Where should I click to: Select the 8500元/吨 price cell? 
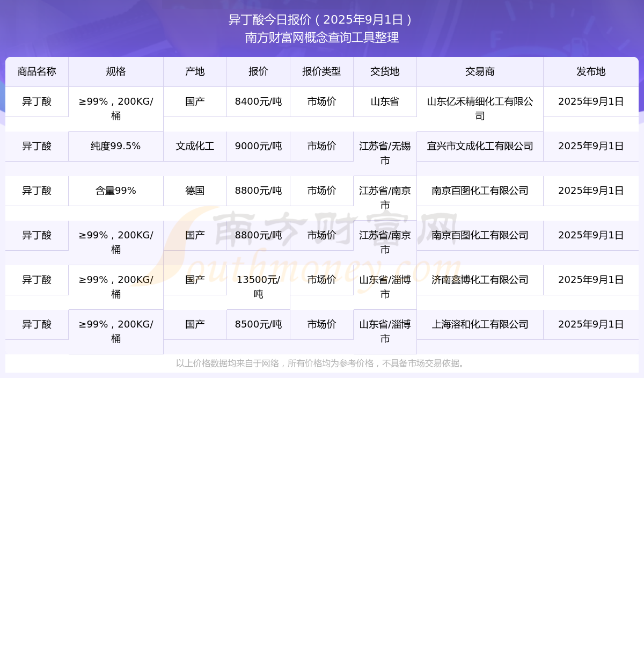pos(258,325)
